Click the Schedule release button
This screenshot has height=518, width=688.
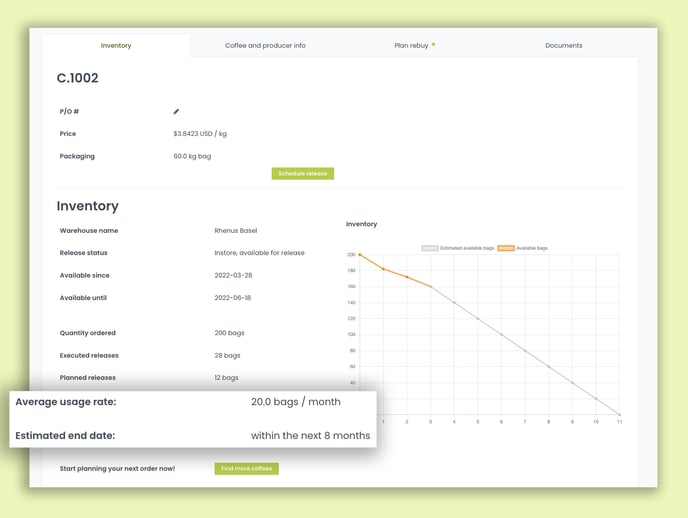[x=303, y=174]
